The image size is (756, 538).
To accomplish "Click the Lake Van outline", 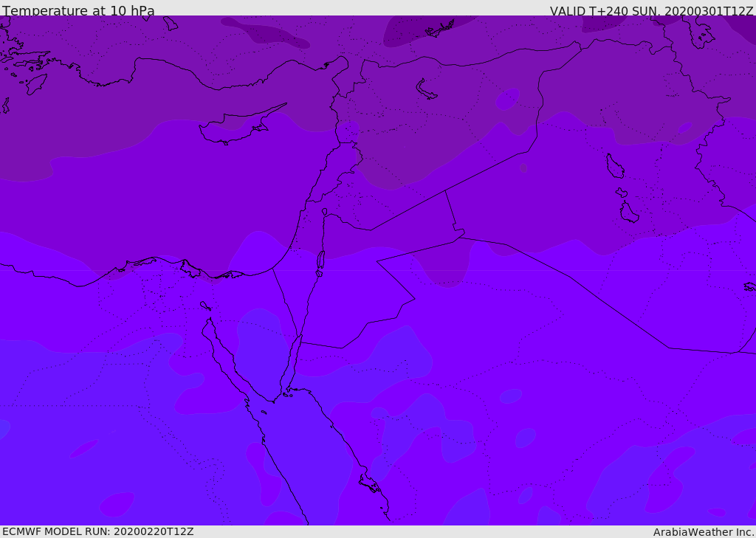I will point(427,89).
